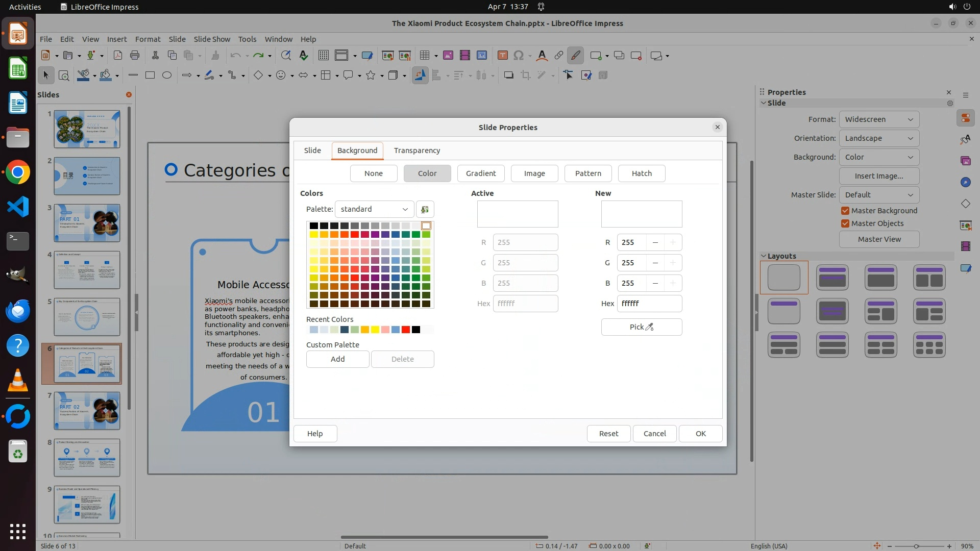
Task: Click the New Hex input field
Action: [x=649, y=304]
